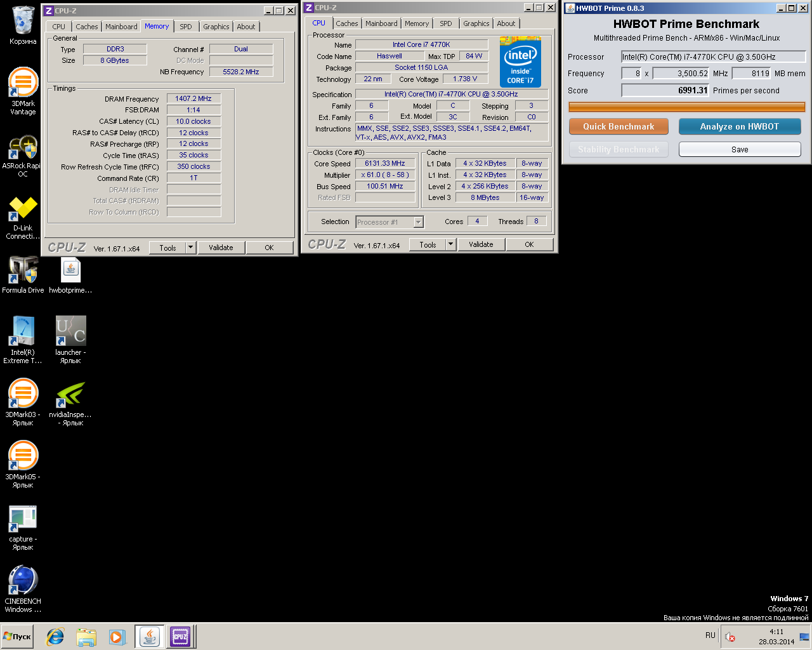Click the Score field 6991.31

pos(665,90)
